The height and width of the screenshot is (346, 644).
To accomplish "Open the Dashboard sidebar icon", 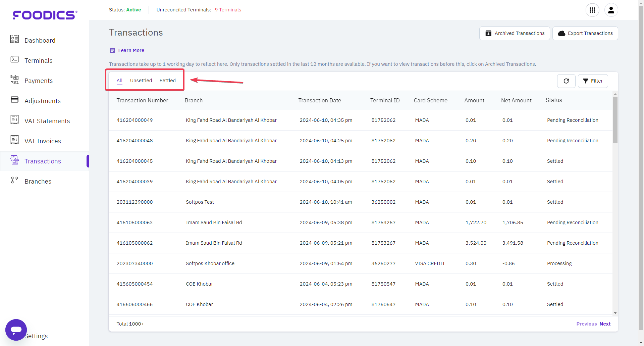I will [14, 39].
